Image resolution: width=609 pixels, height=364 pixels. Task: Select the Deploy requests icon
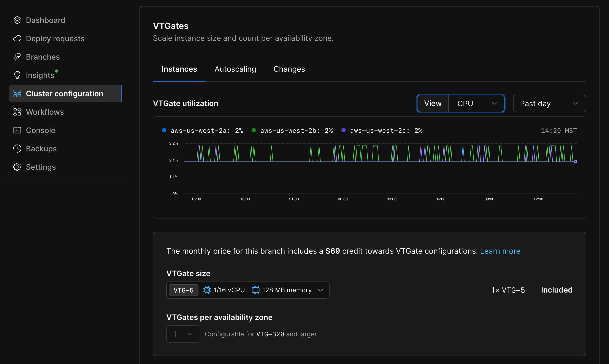click(x=17, y=38)
